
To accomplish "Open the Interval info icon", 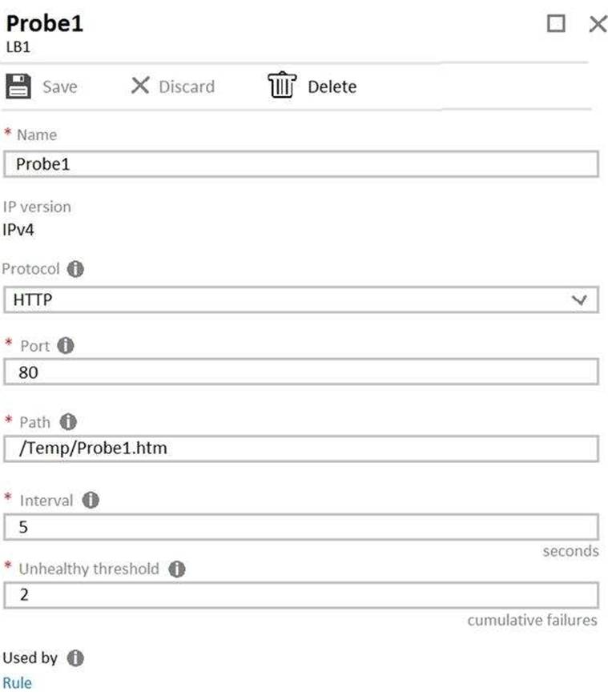I will (x=91, y=501).
